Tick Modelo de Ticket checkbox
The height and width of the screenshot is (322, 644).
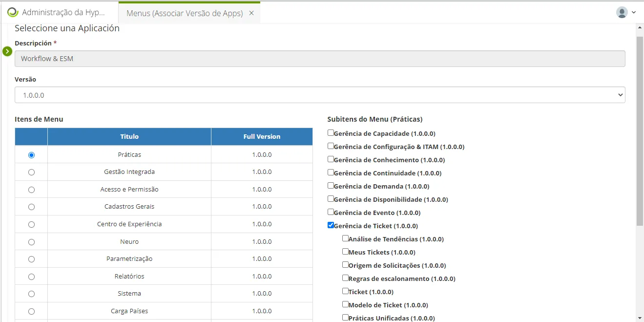345,304
